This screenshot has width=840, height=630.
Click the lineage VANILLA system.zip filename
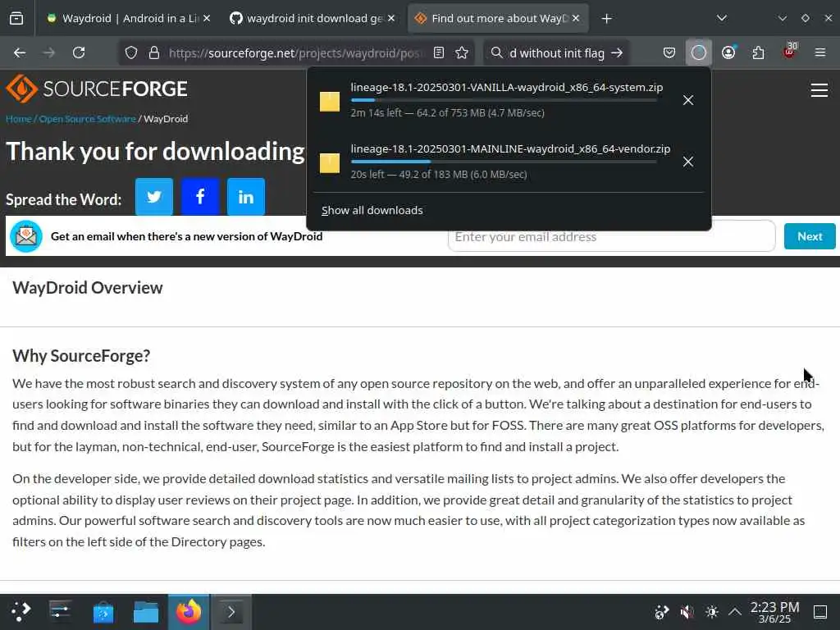(507, 87)
